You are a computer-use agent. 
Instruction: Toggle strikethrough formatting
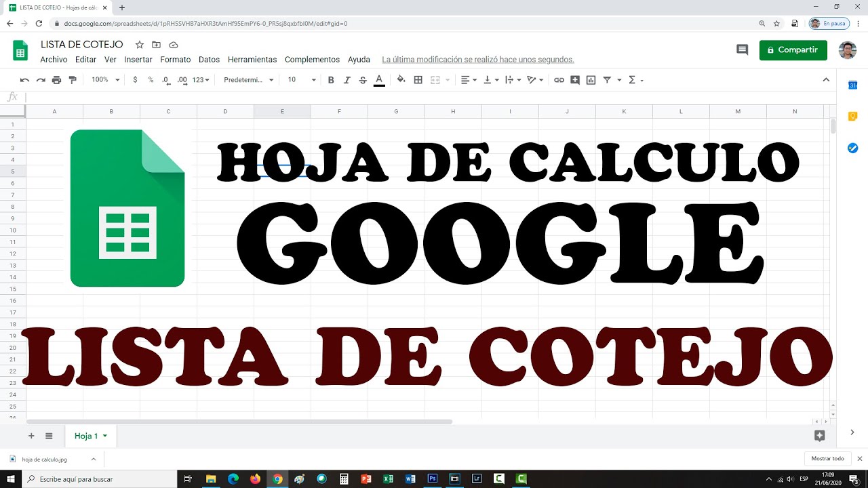363,80
